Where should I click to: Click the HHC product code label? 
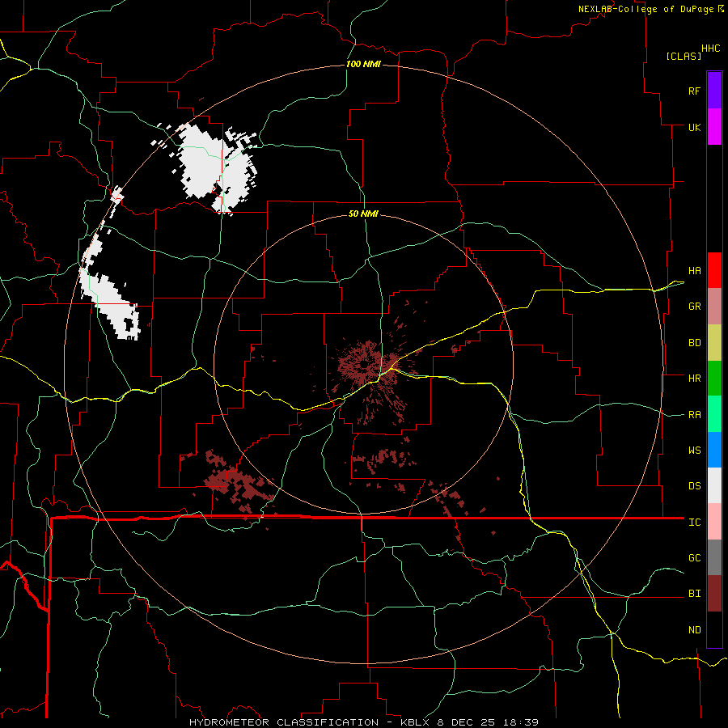click(711, 49)
